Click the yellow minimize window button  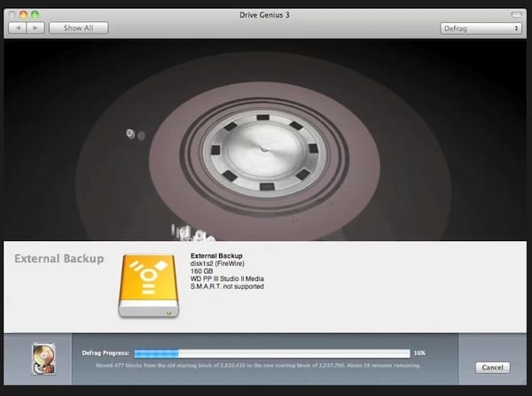click(x=24, y=13)
